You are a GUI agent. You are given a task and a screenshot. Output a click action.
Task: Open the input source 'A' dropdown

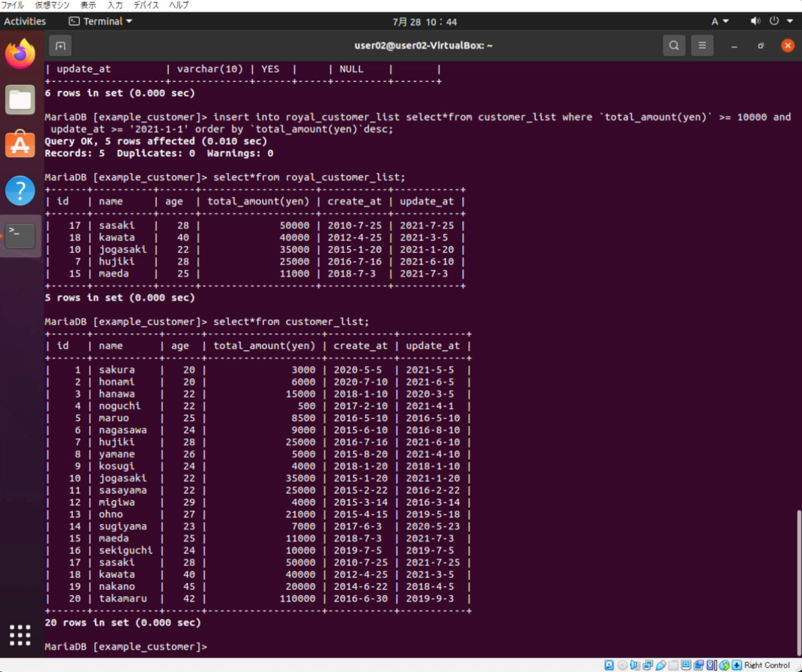tap(719, 21)
